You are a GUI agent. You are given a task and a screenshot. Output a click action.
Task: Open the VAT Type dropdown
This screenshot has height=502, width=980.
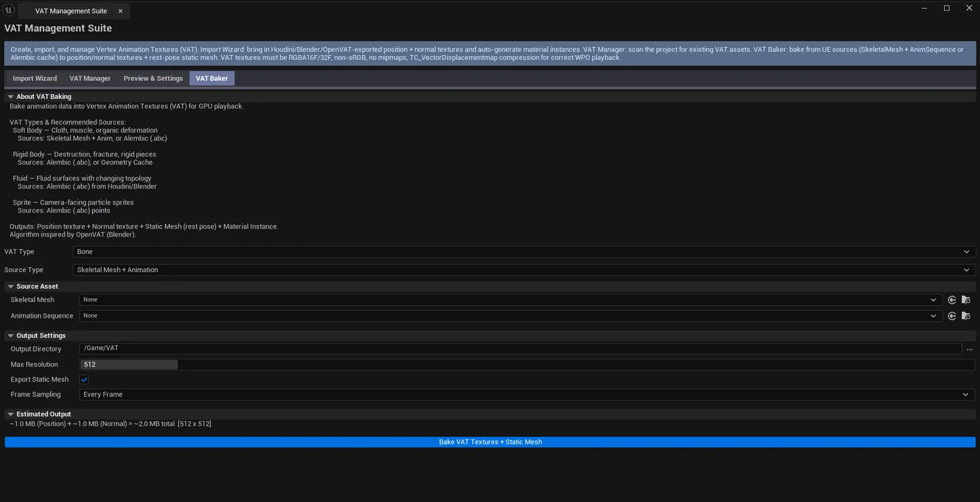pyautogui.click(x=524, y=252)
